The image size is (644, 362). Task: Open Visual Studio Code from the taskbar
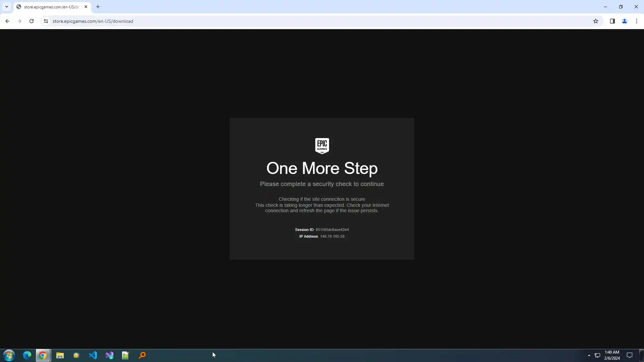[x=93, y=355]
